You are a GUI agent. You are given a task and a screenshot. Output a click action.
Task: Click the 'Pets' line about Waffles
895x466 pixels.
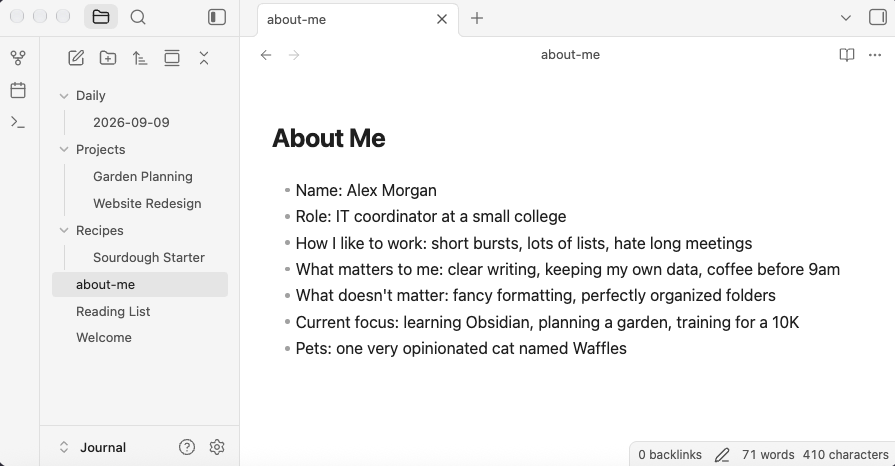pyautogui.click(x=461, y=348)
